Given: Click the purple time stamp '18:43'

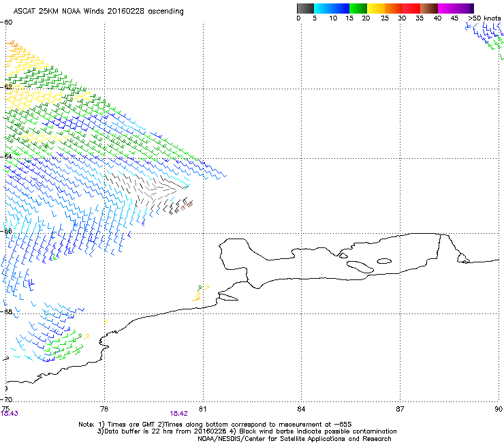Looking at the screenshot, I should (10, 414).
